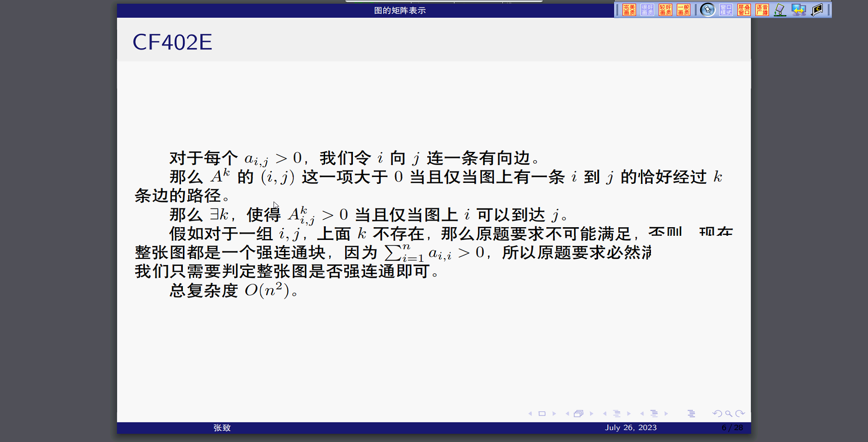The image size is (868, 442).
Task: Open the annotation pen tool icon
Action: point(780,10)
